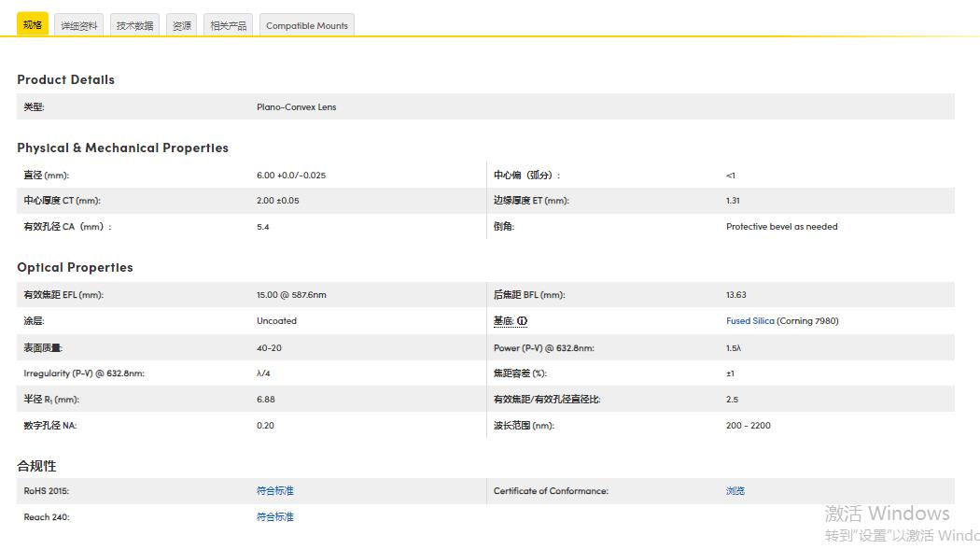Click diameter value 6.00 +0.0/-0.025
The image size is (980, 549).
click(x=291, y=176)
